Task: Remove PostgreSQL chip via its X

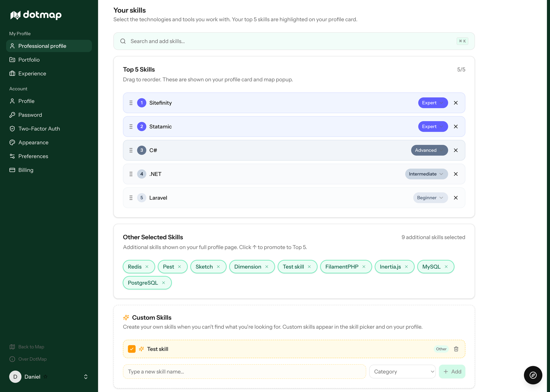Action: point(164,283)
